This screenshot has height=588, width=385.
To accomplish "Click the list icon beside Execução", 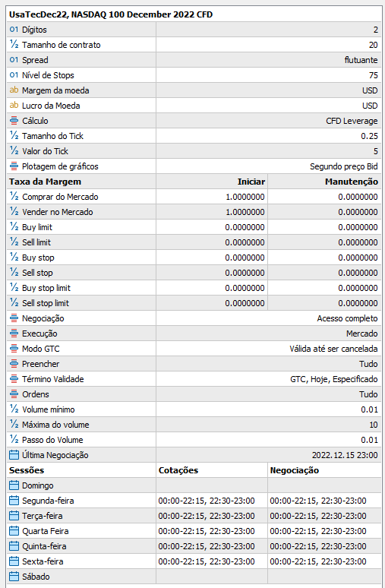I will pos(14,333).
